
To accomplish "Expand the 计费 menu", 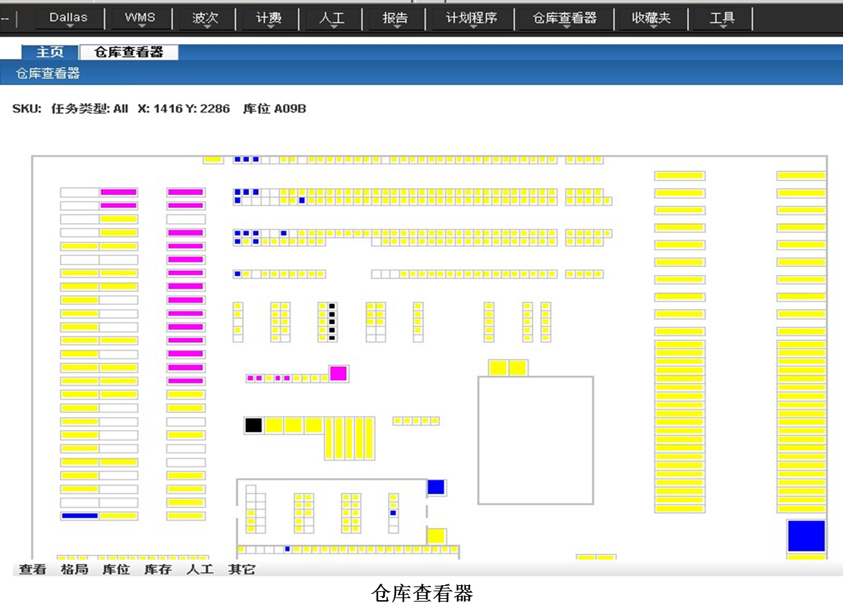I will [x=268, y=19].
